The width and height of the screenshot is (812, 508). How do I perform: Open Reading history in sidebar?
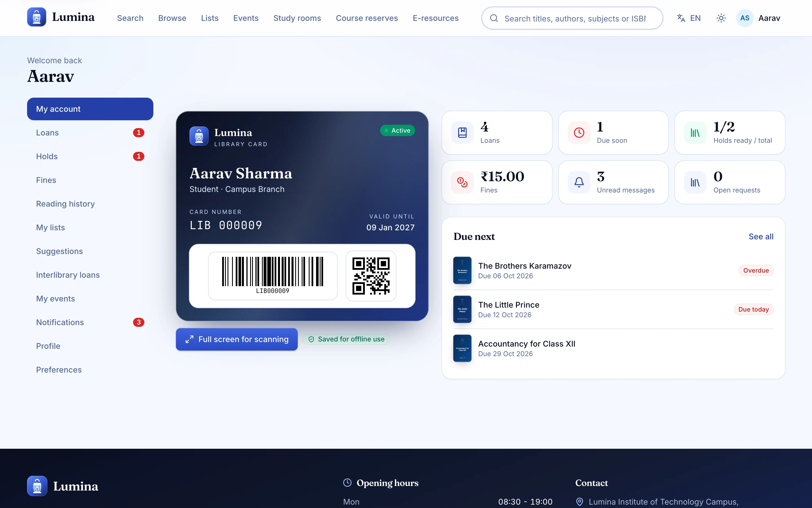click(x=90, y=204)
